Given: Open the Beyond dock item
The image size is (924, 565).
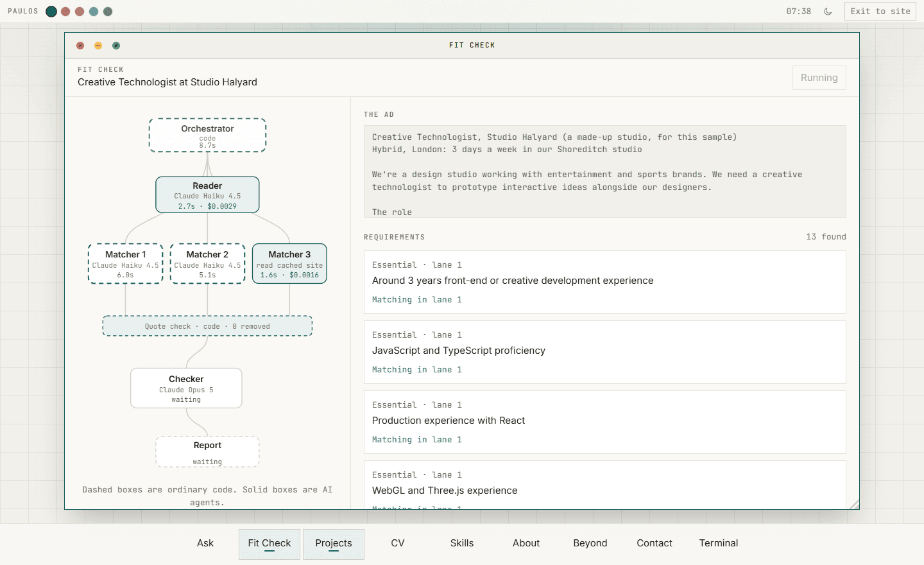Looking at the screenshot, I should click(590, 543).
